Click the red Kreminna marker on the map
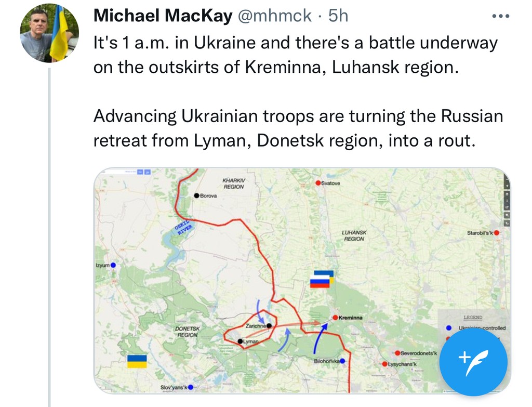Screen dimensions: 532x407 click(x=336, y=317)
